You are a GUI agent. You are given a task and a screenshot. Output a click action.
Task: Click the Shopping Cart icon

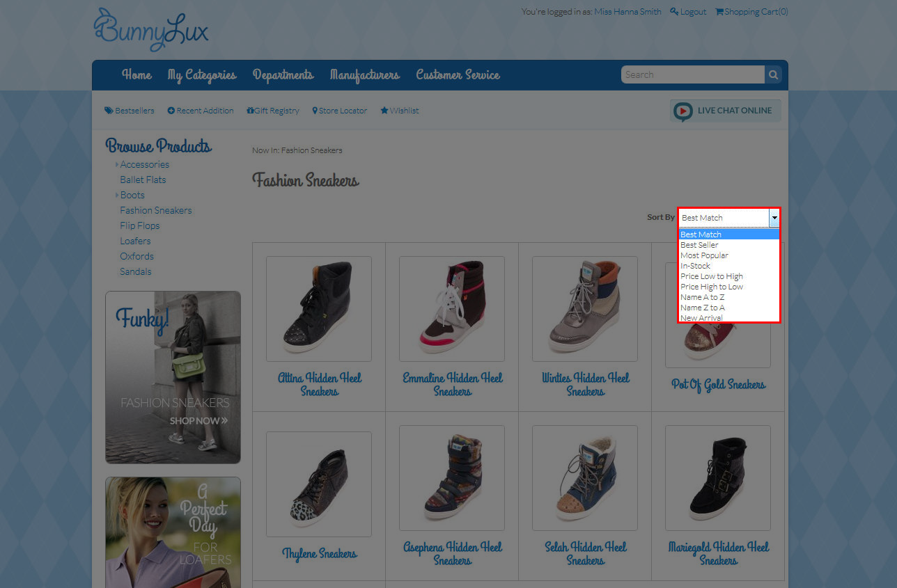(719, 12)
